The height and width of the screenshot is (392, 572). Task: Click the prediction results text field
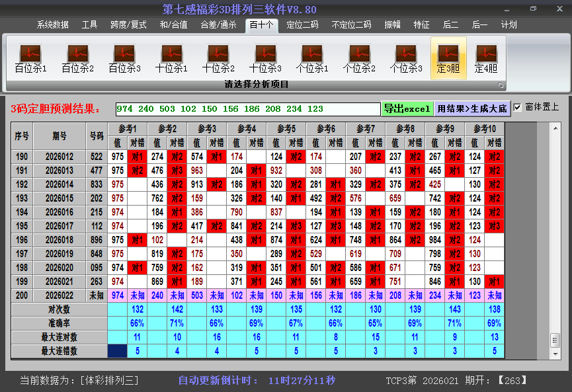coord(247,108)
